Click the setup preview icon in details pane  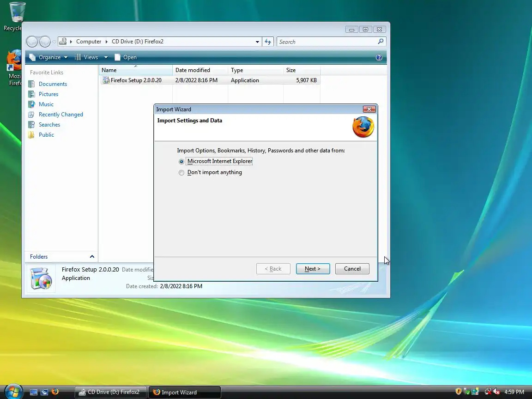[x=41, y=278]
